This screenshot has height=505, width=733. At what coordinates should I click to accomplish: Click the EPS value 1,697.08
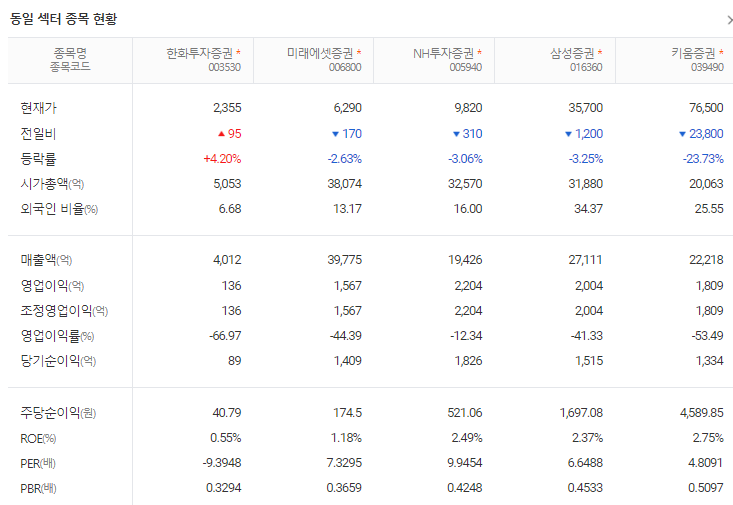coord(582,413)
